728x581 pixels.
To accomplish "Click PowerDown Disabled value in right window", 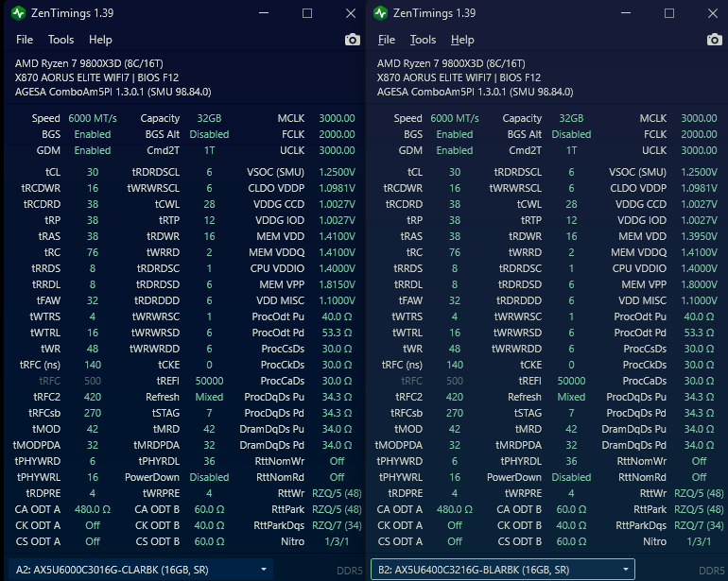I will pyautogui.click(x=571, y=477).
